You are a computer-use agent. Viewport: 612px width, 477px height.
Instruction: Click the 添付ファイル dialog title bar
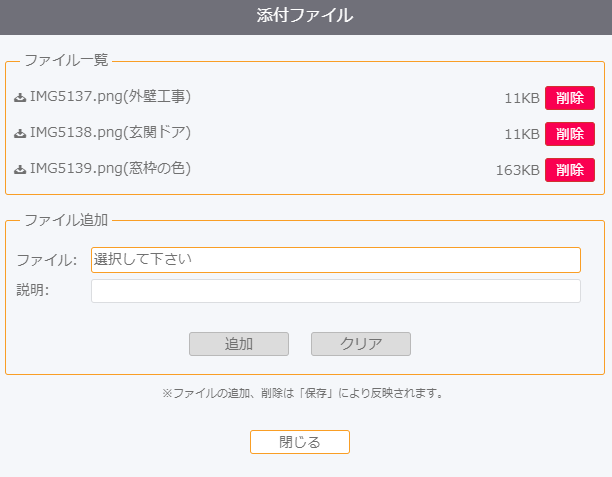[x=306, y=17]
